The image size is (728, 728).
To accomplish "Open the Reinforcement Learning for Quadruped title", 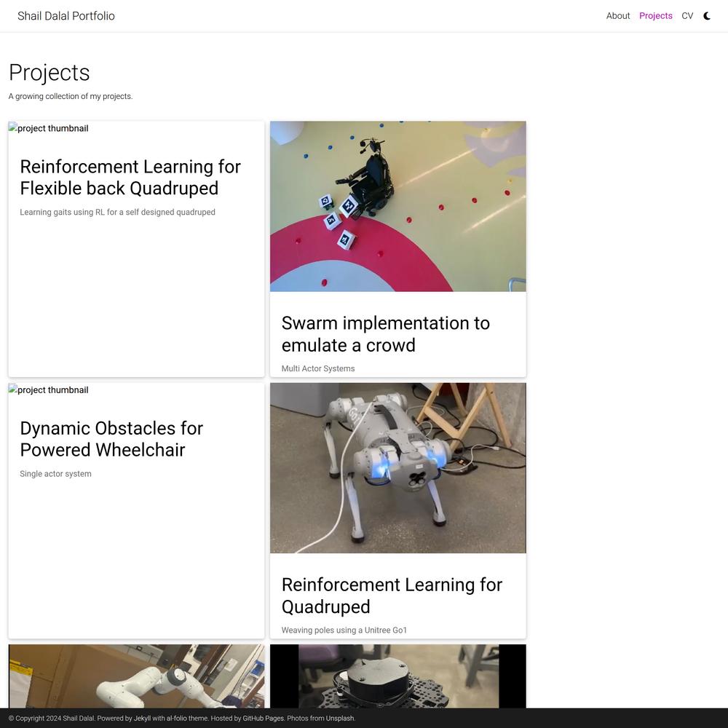I will (x=392, y=596).
